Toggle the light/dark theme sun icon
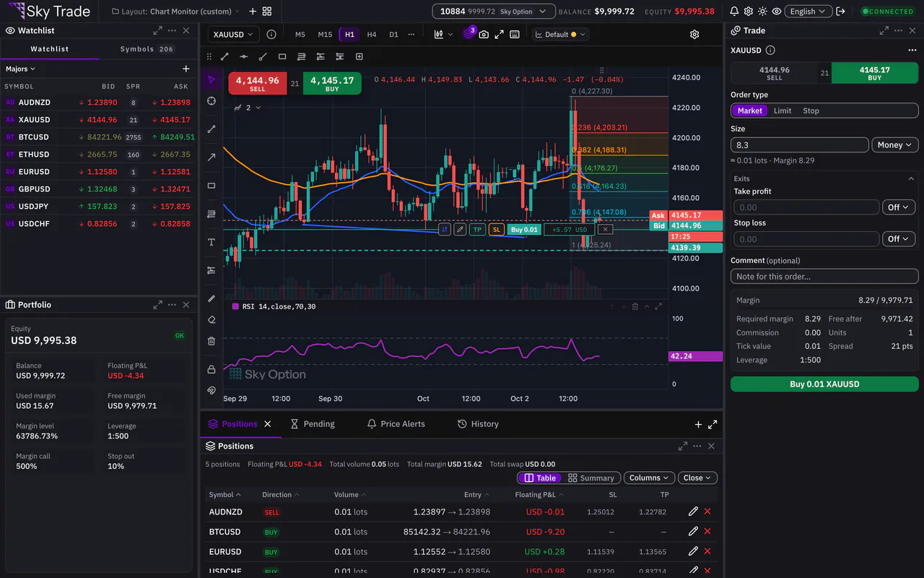The height and width of the screenshot is (578, 924). pos(762,12)
